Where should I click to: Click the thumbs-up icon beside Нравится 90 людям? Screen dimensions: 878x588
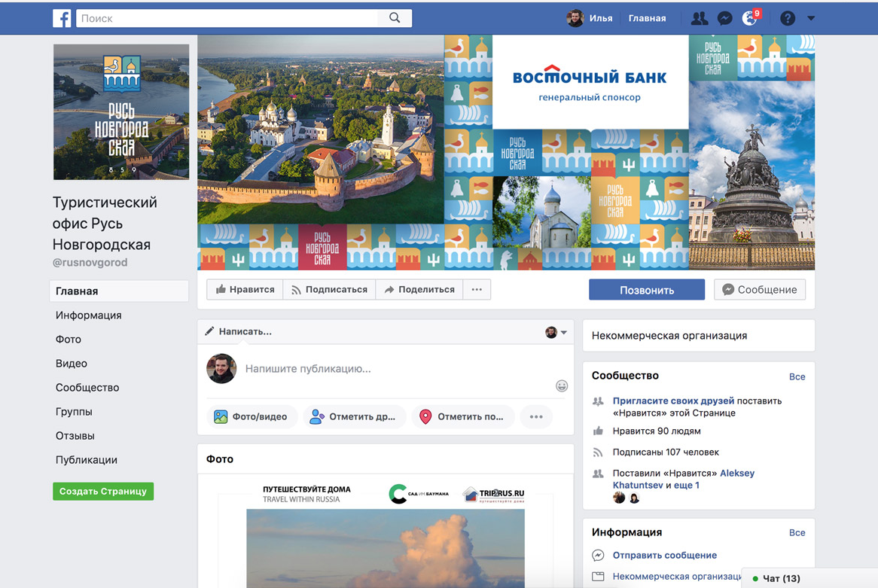[598, 431]
